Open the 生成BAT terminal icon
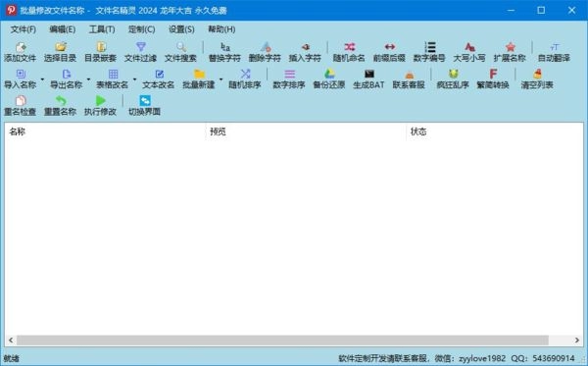Screen dimensions: 588x366 (369, 78)
